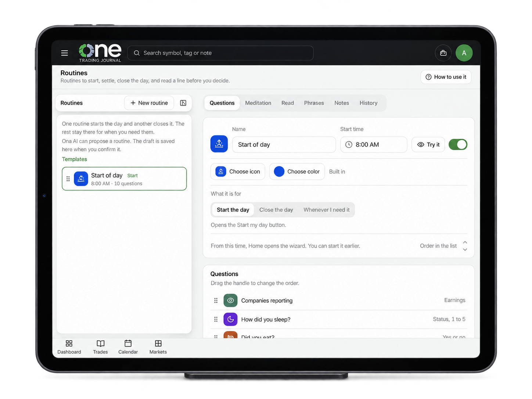Viewport: 532px width, 399px height.
Task: Move routine down in list order
Action: pos(465,249)
